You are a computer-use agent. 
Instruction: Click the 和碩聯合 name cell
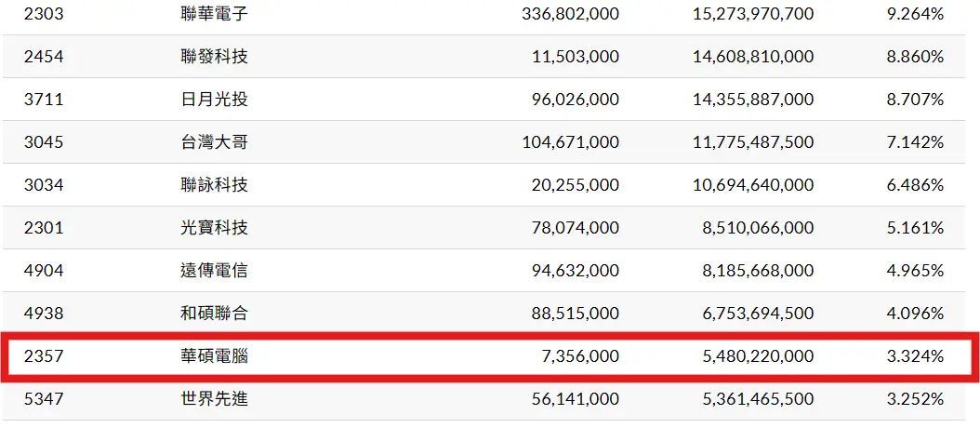pos(215,314)
